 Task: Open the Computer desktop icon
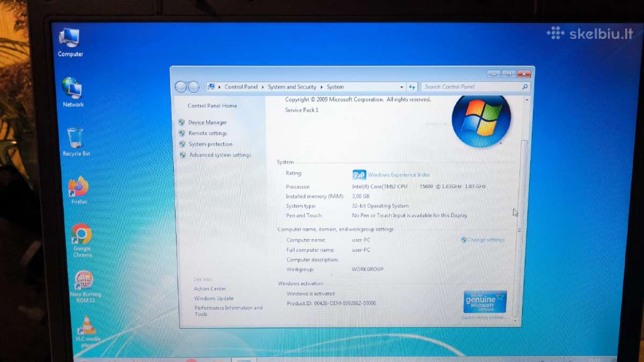coord(70,43)
